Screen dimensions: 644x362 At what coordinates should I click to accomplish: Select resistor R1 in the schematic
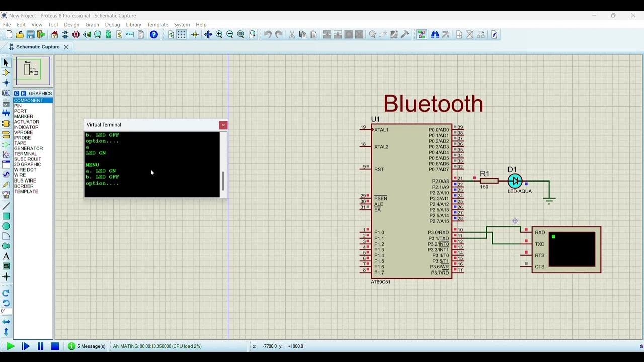[x=489, y=181]
